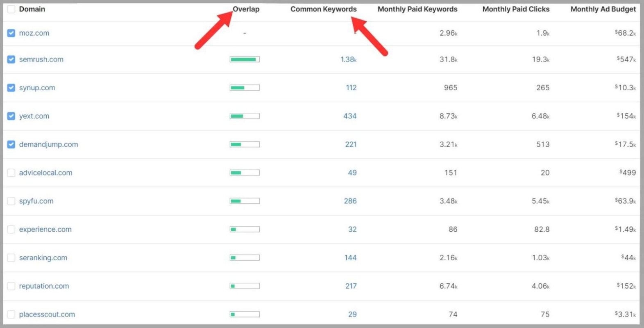This screenshot has width=644, height=328.
Task: Open the moz.com domain link
Action: pos(34,33)
